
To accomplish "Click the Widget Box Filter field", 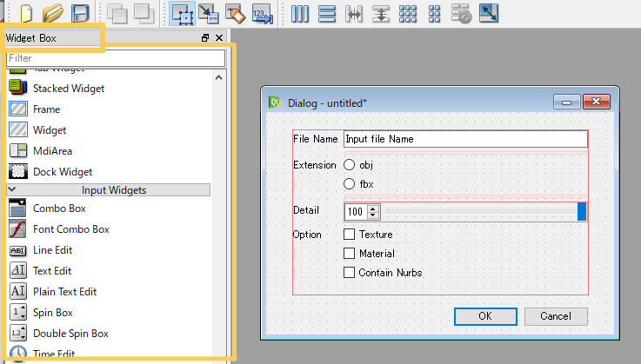I will click(x=116, y=58).
